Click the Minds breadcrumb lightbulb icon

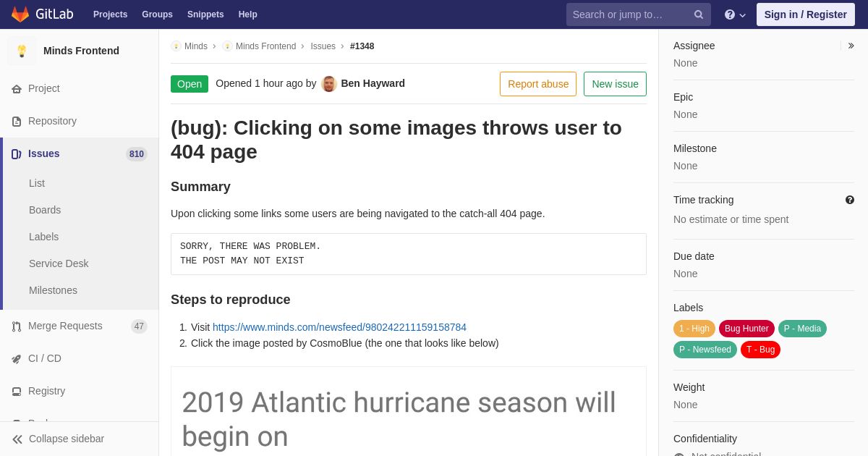click(x=176, y=46)
